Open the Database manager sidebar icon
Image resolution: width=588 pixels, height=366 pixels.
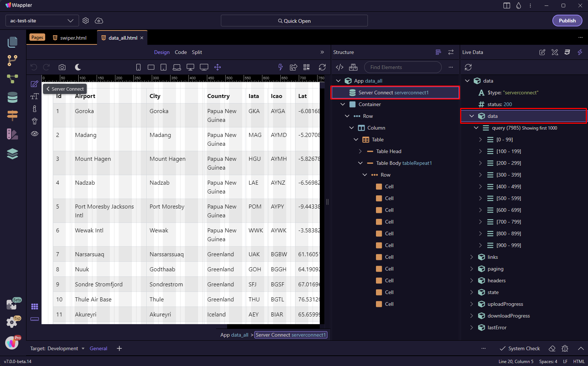(x=12, y=97)
